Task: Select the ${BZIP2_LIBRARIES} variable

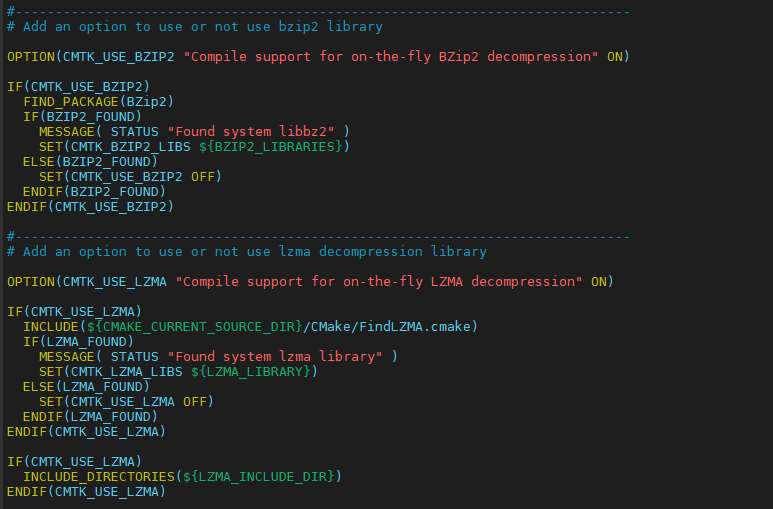Action: (x=271, y=146)
